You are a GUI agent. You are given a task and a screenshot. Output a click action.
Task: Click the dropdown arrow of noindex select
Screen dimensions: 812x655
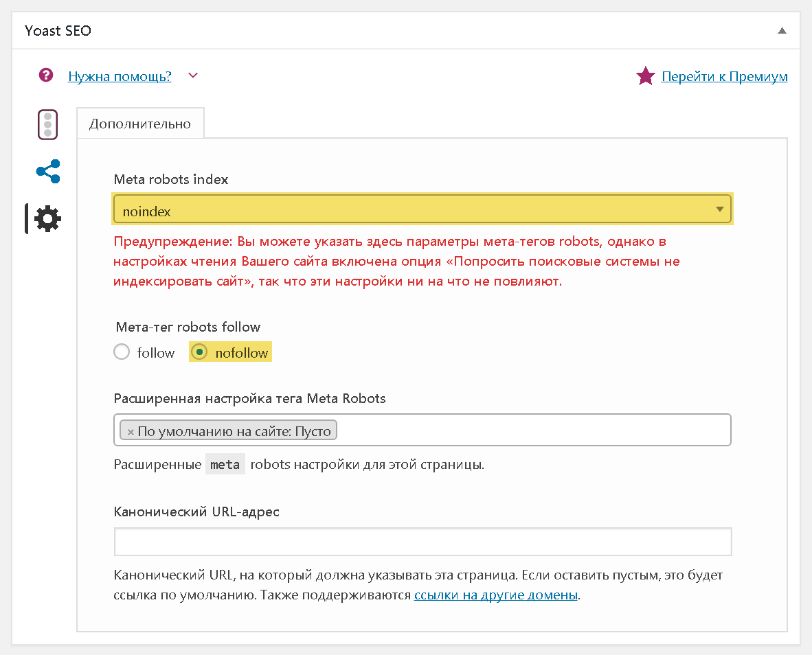point(720,209)
